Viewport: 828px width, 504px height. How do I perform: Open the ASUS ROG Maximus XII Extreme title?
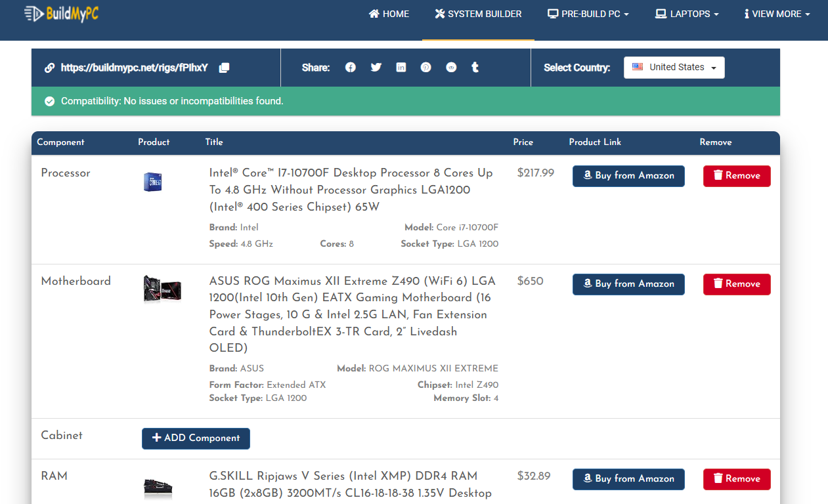353,314
